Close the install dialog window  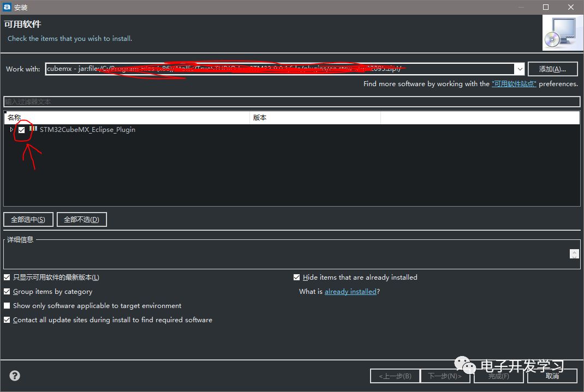click(x=570, y=7)
